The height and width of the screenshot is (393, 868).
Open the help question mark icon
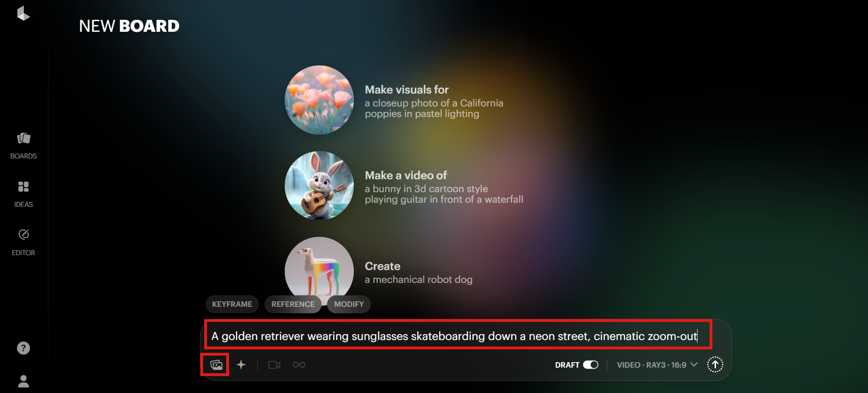(23, 348)
